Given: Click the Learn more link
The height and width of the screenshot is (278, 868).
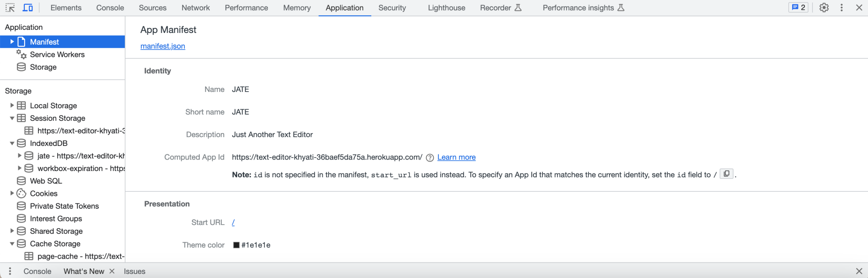Looking at the screenshot, I should point(456,157).
